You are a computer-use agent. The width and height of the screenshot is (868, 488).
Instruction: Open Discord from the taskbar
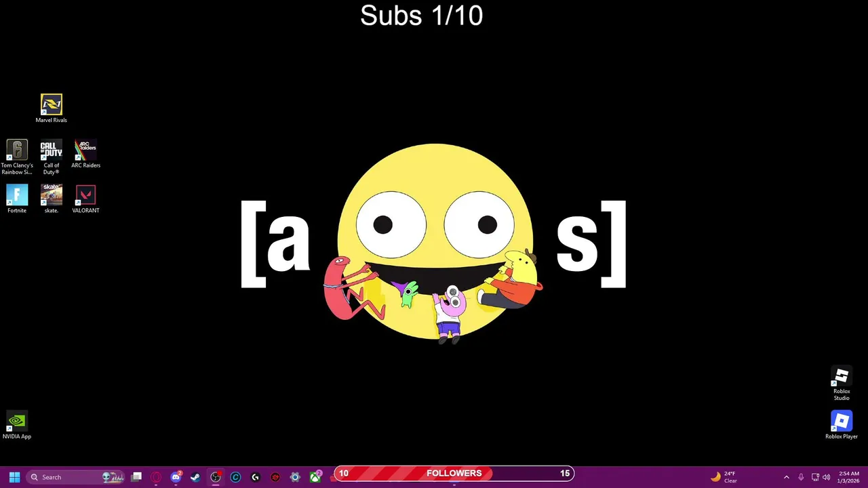click(176, 477)
